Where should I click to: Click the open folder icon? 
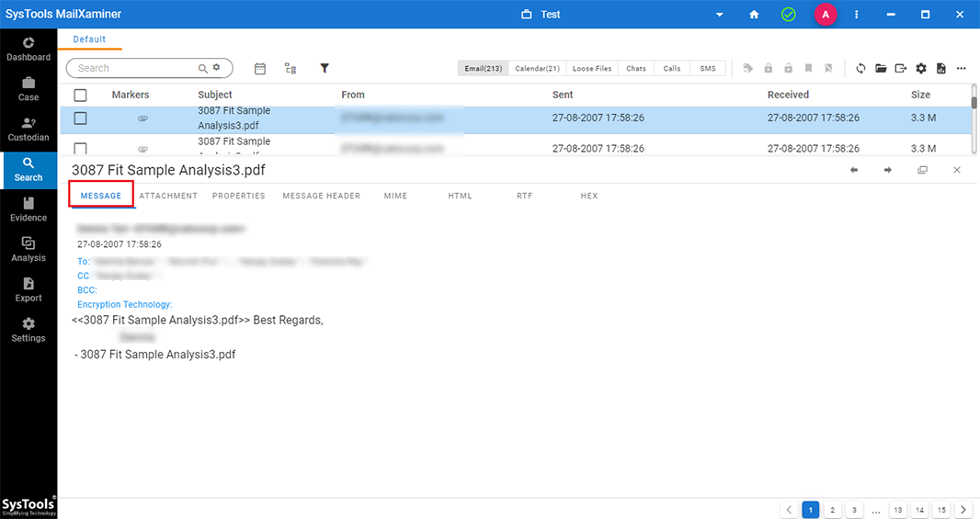[x=881, y=69]
